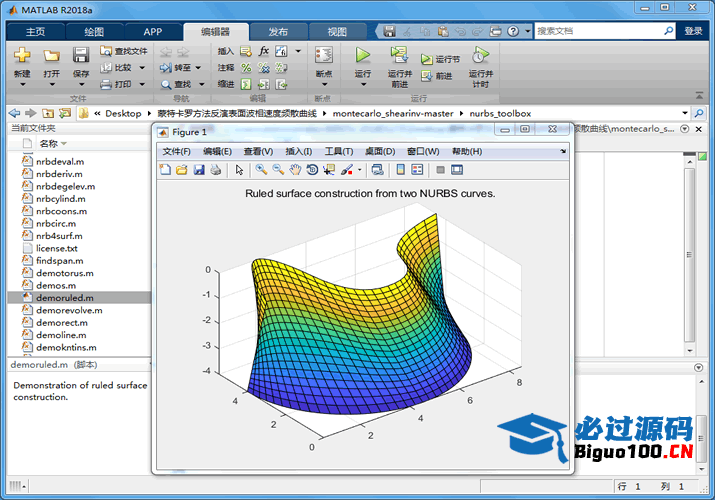Switch to the Home (主页) tab
715x500 pixels.
(36, 31)
